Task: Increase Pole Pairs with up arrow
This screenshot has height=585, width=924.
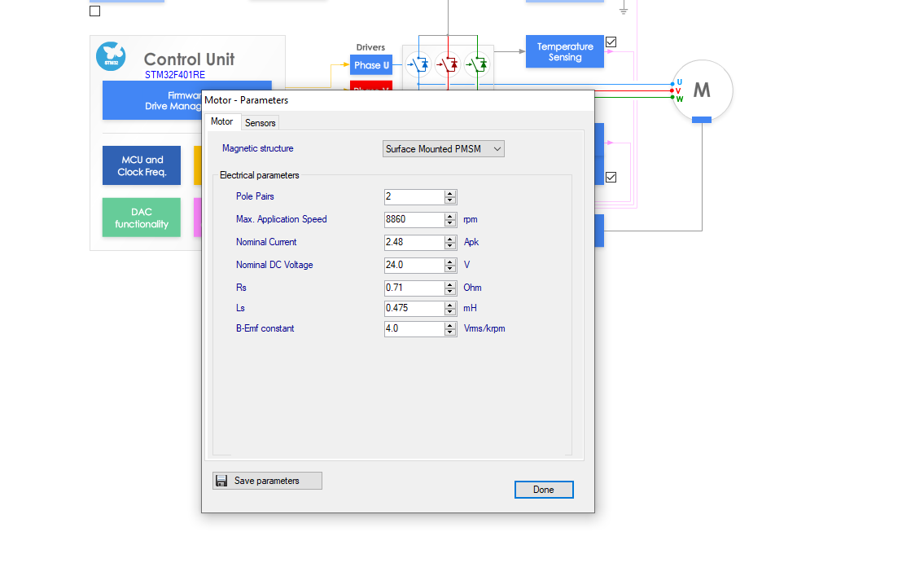Action: [450, 193]
